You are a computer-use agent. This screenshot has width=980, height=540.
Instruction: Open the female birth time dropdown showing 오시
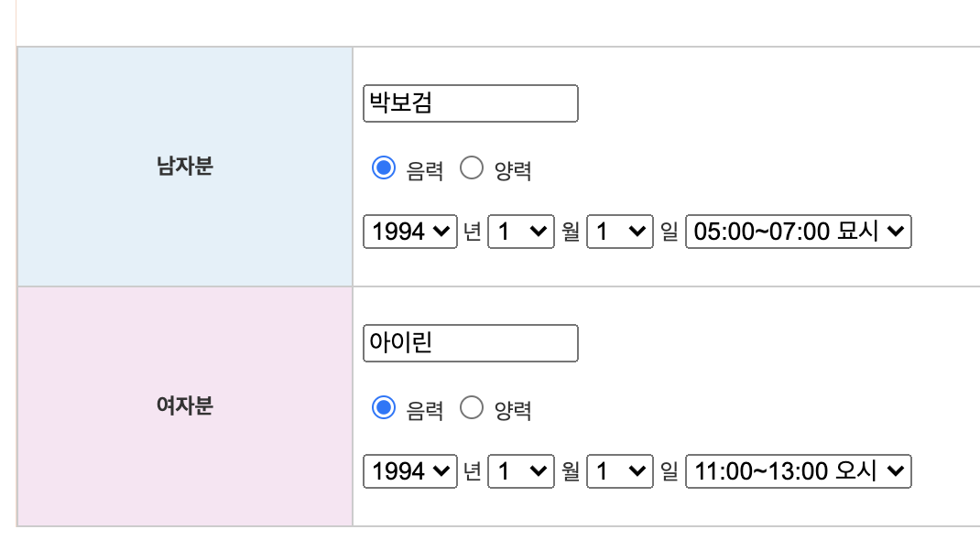[x=798, y=471]
